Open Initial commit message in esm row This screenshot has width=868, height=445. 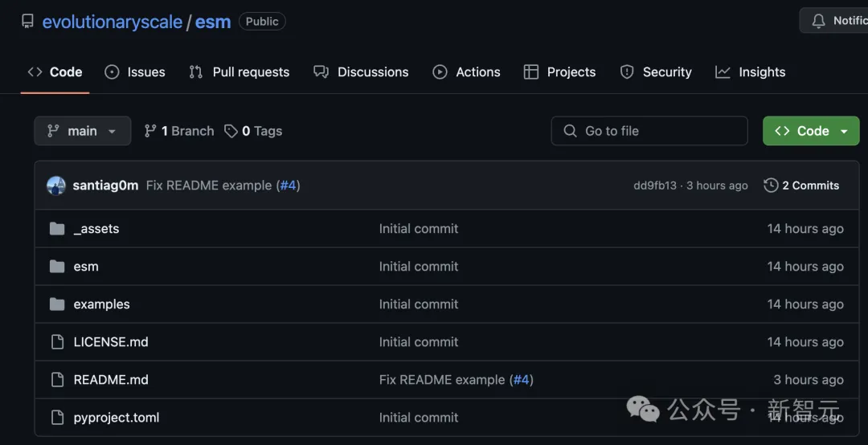(x=419, y=266)
